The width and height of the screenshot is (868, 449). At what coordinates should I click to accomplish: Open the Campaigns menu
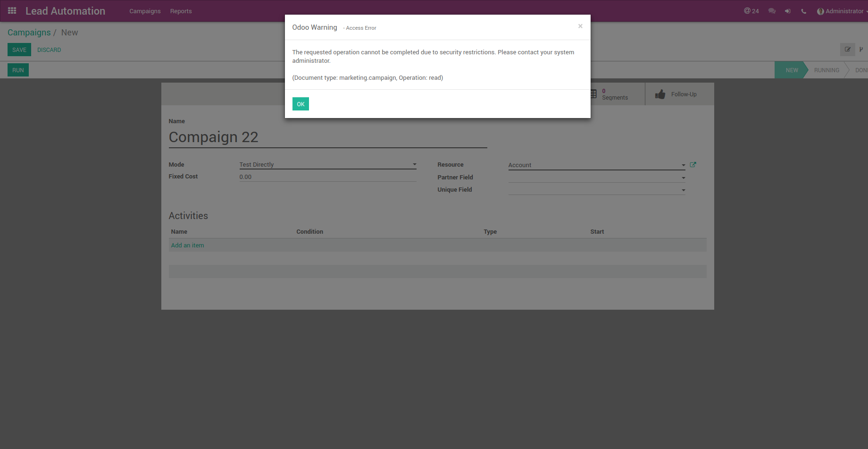[145, 11]
